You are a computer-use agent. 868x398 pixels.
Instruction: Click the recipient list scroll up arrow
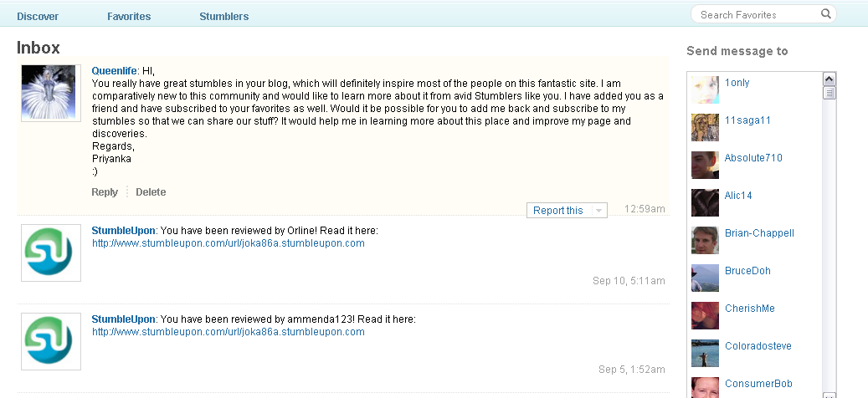tap(829, 79)
